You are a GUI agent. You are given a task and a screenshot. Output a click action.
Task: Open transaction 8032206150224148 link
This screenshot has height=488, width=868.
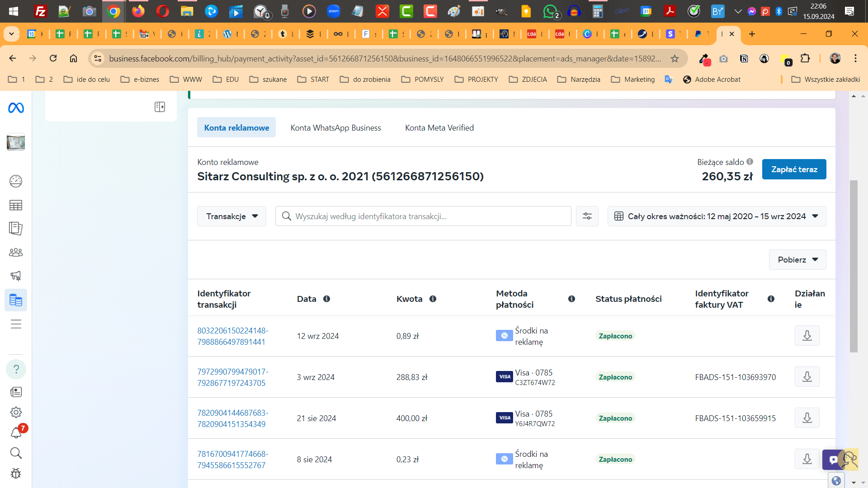coord(233,336)
